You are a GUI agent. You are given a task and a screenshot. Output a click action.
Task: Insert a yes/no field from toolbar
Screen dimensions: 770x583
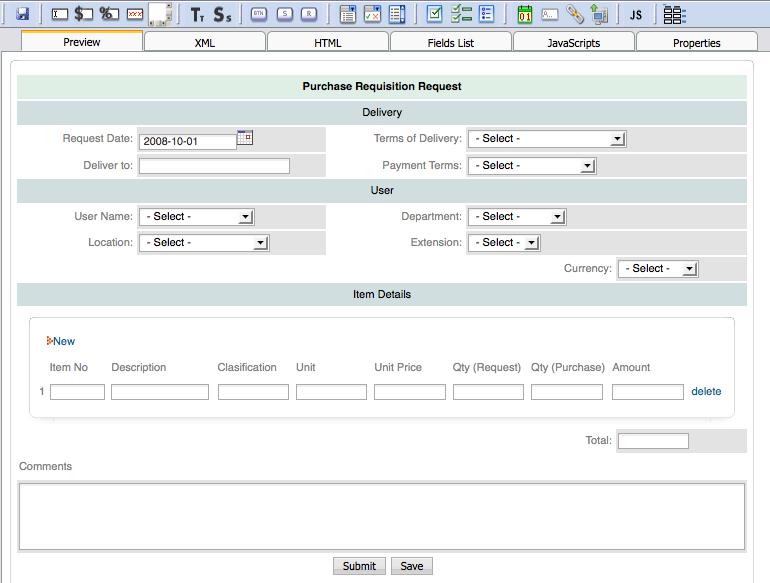372,14
